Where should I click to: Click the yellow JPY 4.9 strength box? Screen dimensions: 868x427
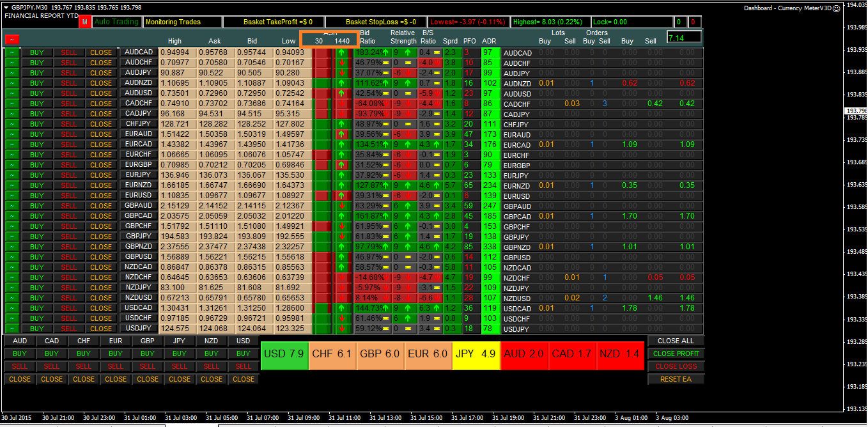[476, 355]
